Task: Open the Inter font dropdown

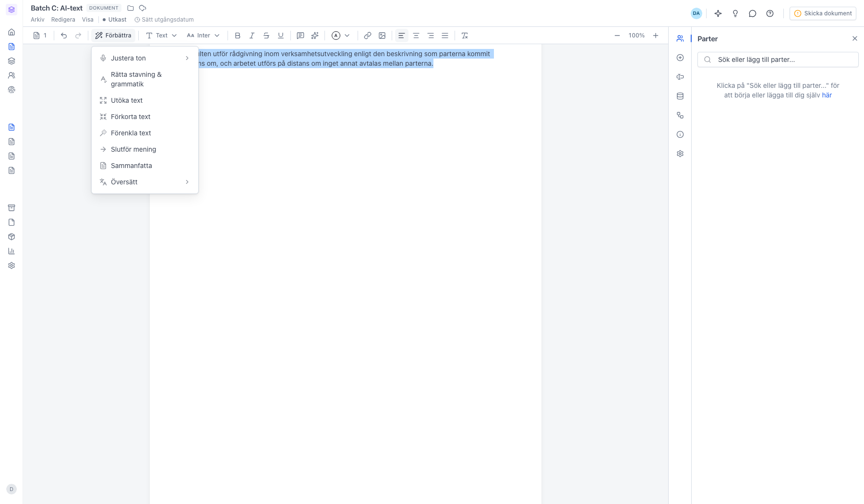Action: 203,36
